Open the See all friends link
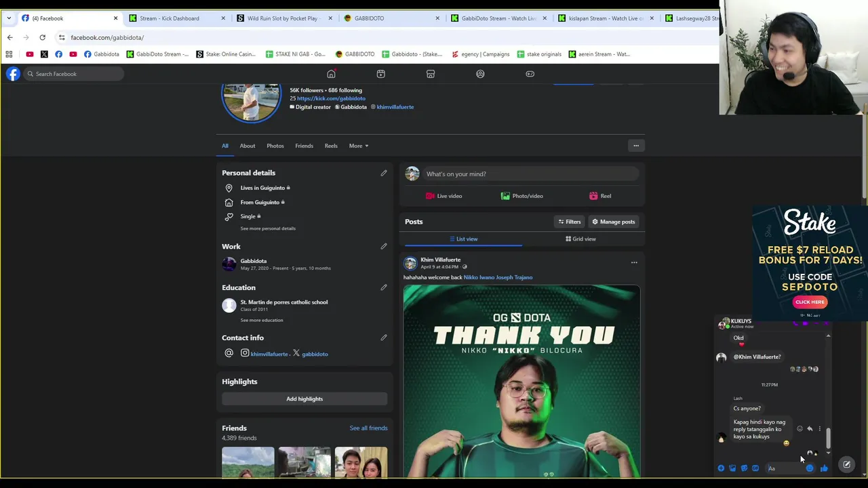Viewport: 868px width, 488px height. click(x=368, y=428)
